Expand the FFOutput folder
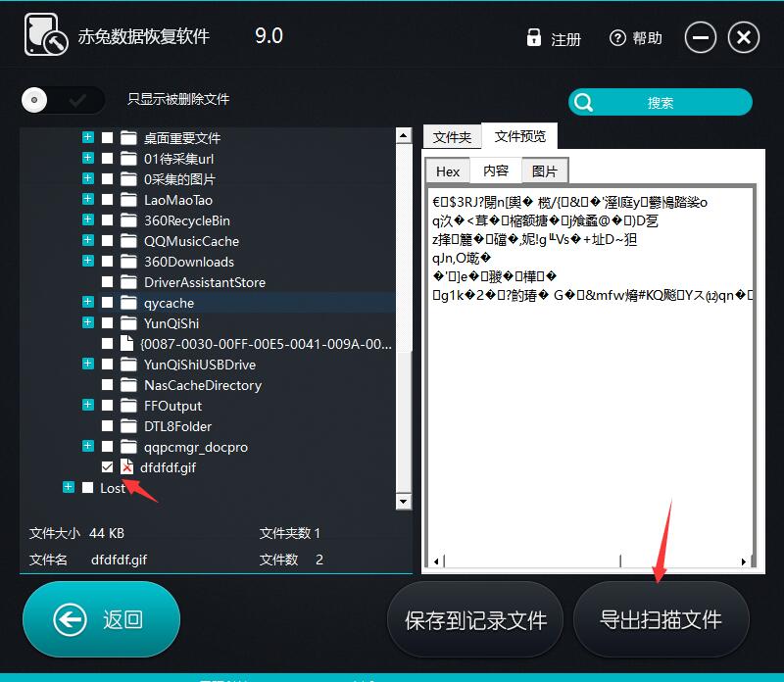 tap(87, 404)
